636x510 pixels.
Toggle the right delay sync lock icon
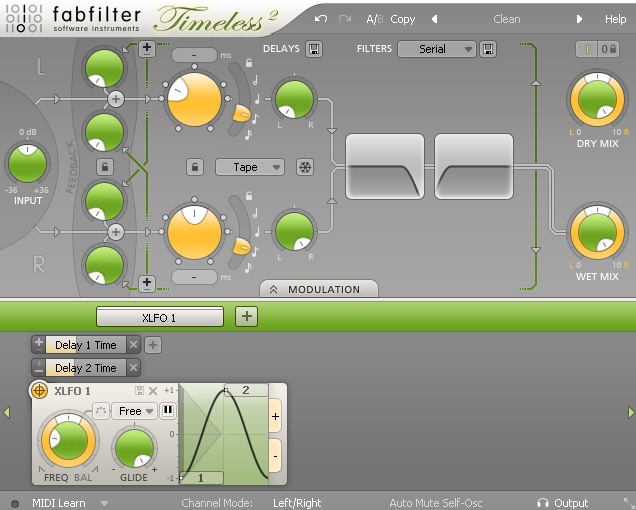pyautogui.click(x=249, y=196)
